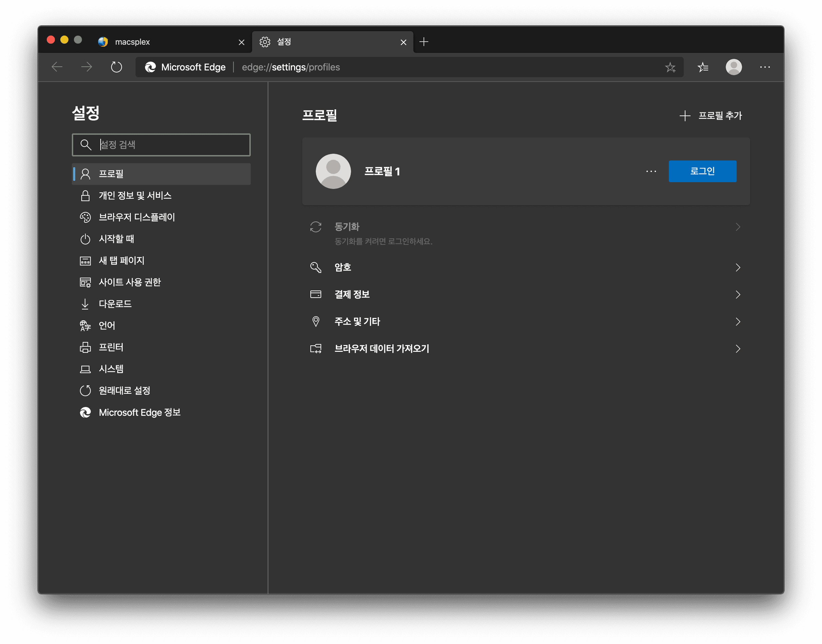Close the 설정 tab
The height and width of the screenshot is (644, 822).
403,42
